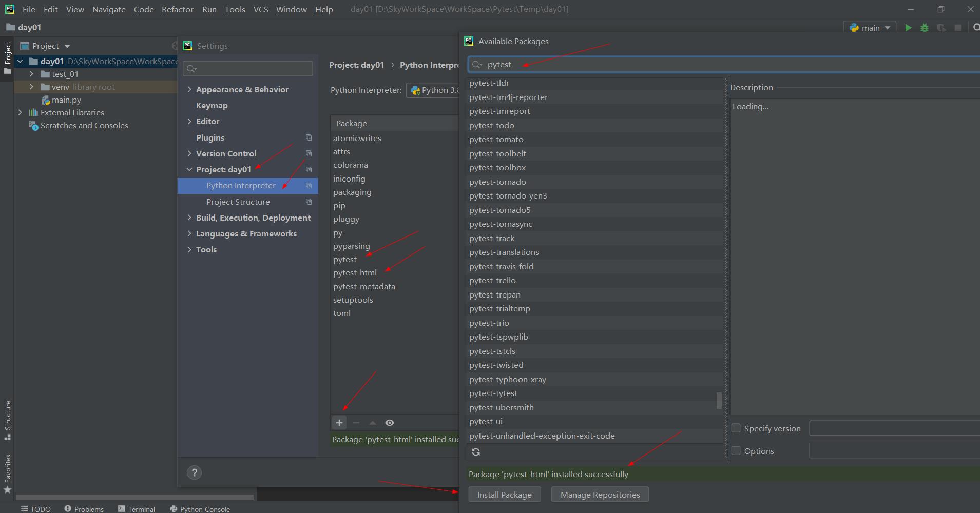Select pytest-tornado in available packages
Viewport: 980px width, 513px height.
click(595, 182)
